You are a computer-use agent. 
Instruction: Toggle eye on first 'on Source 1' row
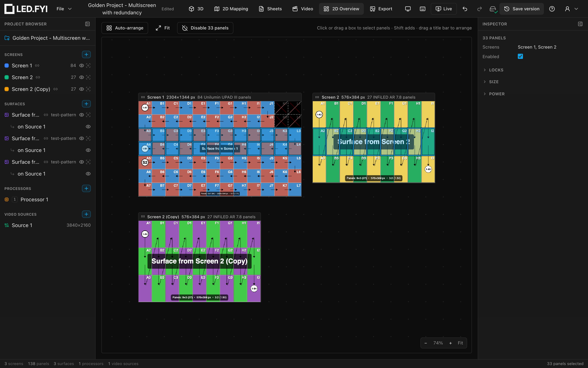88,127
